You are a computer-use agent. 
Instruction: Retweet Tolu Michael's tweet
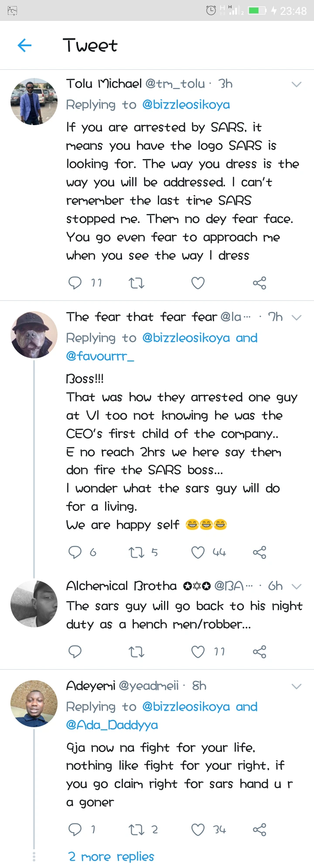[x=137, y=283]
